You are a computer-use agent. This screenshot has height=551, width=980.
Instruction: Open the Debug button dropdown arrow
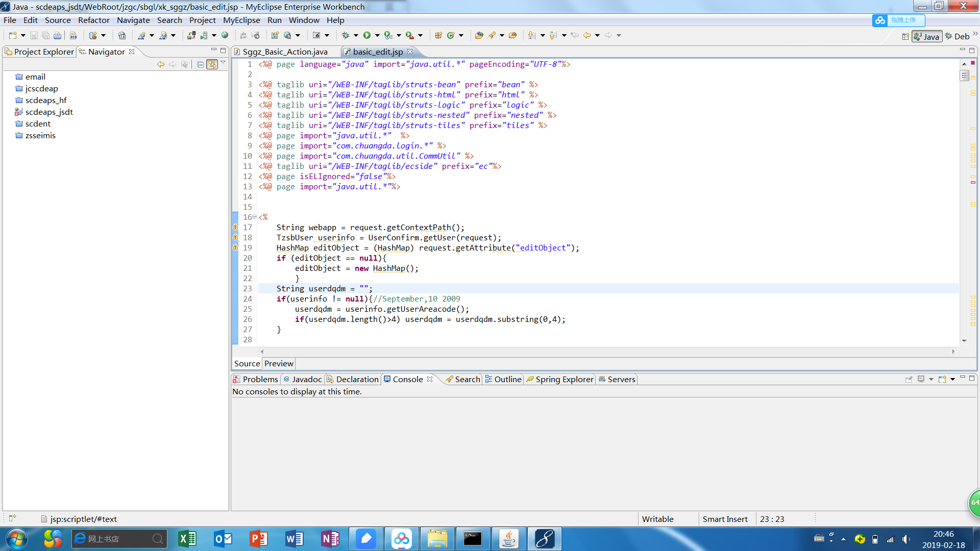[356, 35]
